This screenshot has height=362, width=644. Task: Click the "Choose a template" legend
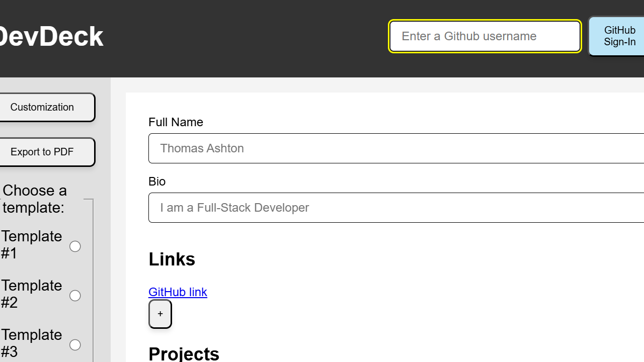[35, 199]
